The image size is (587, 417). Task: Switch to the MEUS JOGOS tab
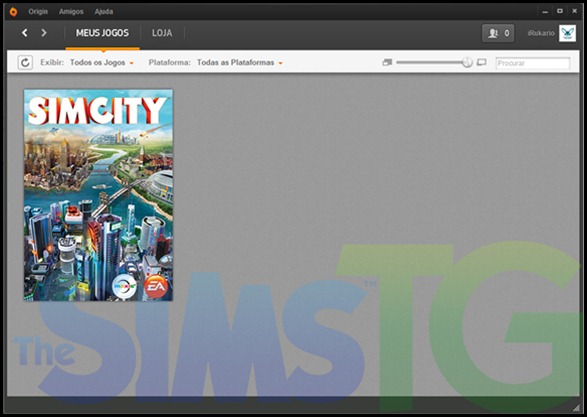pyautogui.click(x=102, y=33)
